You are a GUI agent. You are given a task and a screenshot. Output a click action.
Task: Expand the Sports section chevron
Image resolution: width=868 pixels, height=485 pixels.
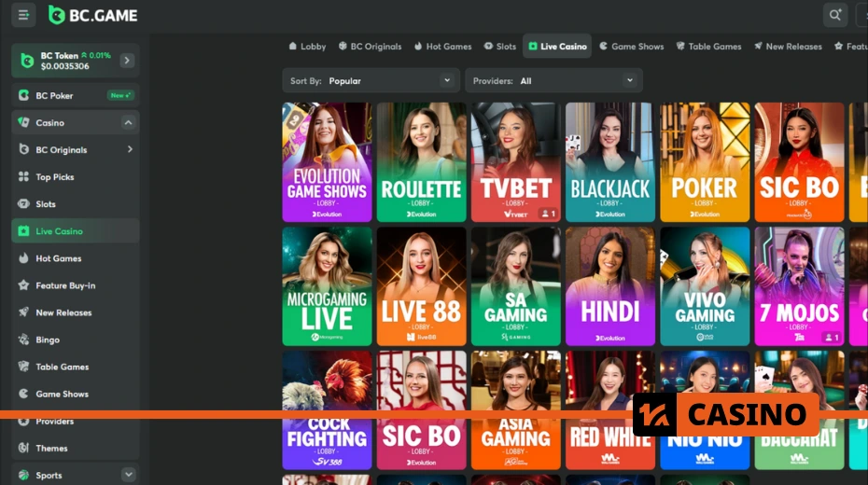point(129,475)
